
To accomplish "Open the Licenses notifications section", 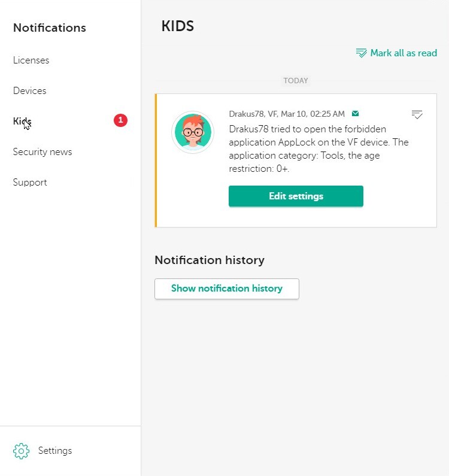I will click(x=31, y=60).
